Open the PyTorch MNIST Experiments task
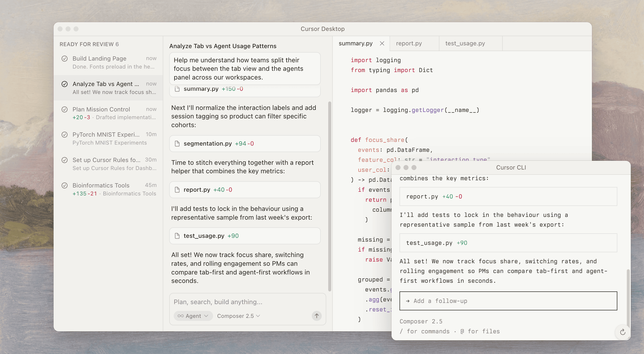Viewport: 644px width, 354px height. point(108,139)
